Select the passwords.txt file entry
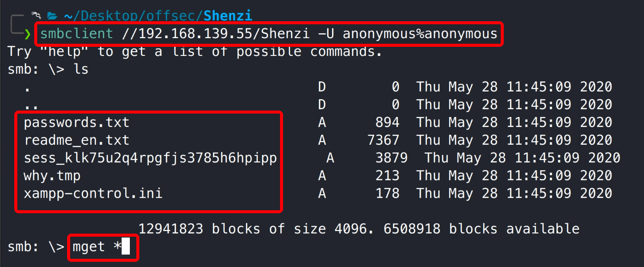 coord(77,123)
